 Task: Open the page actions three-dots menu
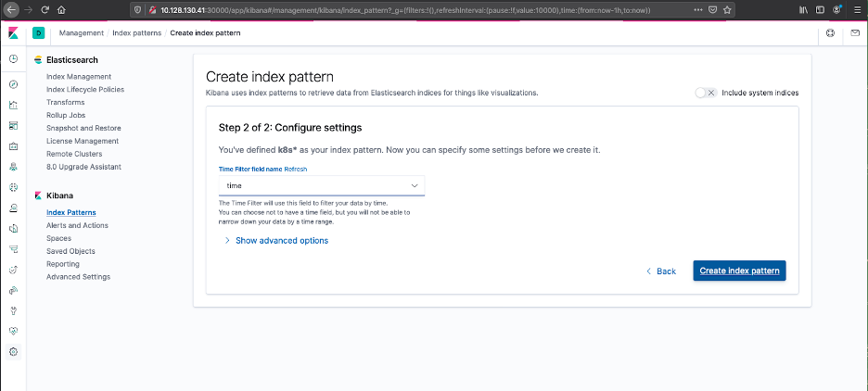(698, 10)
